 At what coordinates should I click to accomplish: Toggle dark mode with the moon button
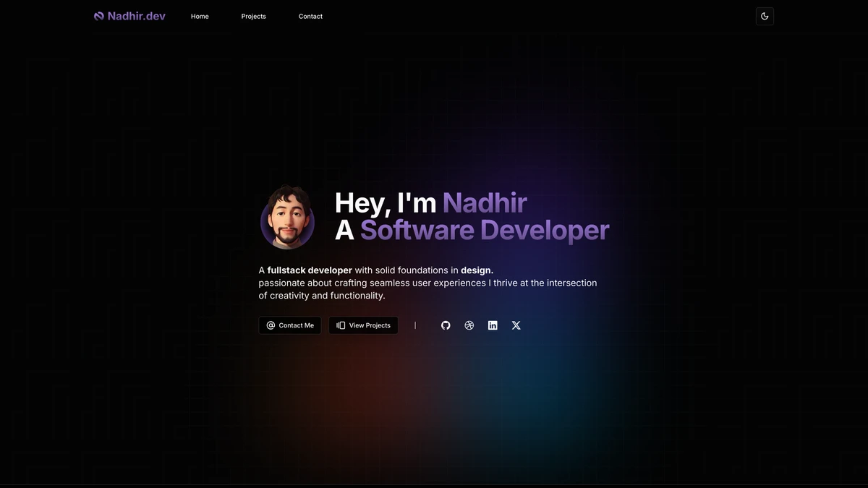point(765,16)
